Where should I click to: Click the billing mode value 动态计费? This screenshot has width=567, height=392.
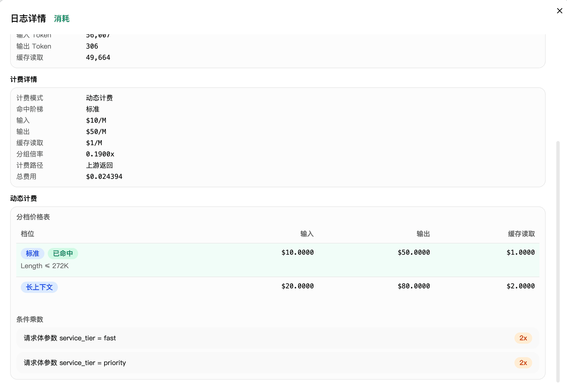tap(99, 98)
